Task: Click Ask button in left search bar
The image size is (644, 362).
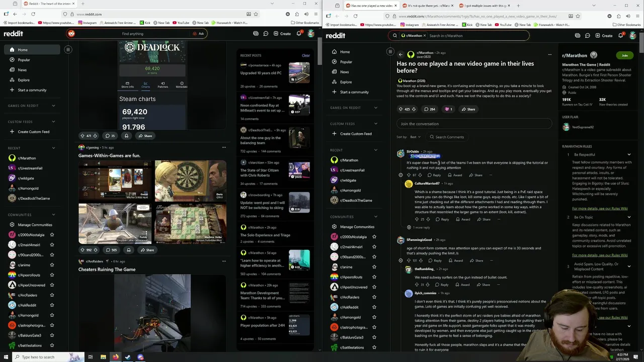Action: 198,34
